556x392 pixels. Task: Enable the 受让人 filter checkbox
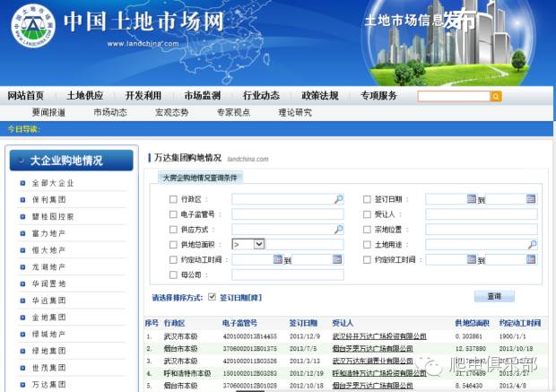[x=367, y=214]
